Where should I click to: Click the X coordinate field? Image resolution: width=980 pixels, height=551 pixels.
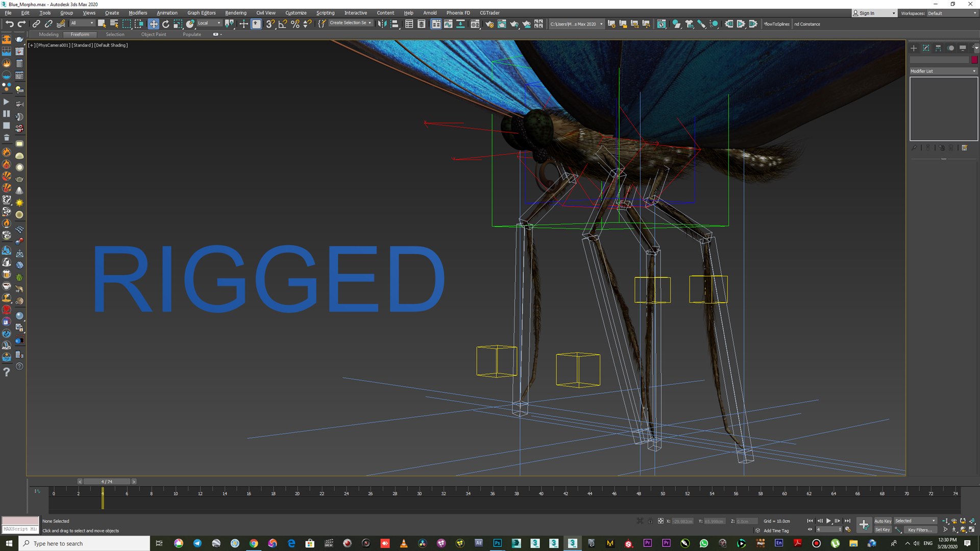click(x=682, y=521)
